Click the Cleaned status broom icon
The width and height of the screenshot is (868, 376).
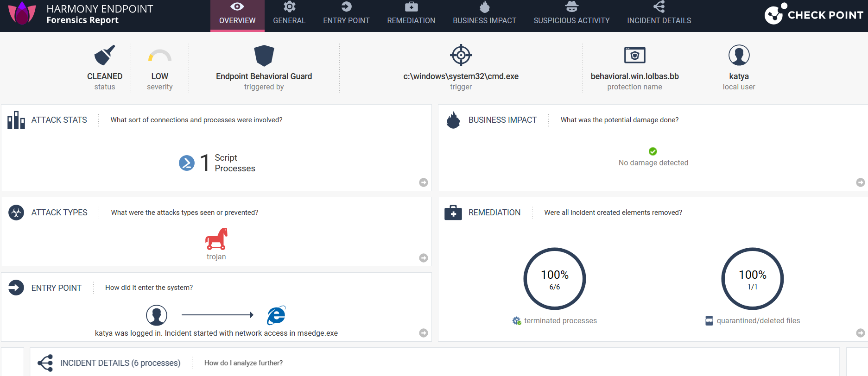pyautogui.click(x=105, y=55)
